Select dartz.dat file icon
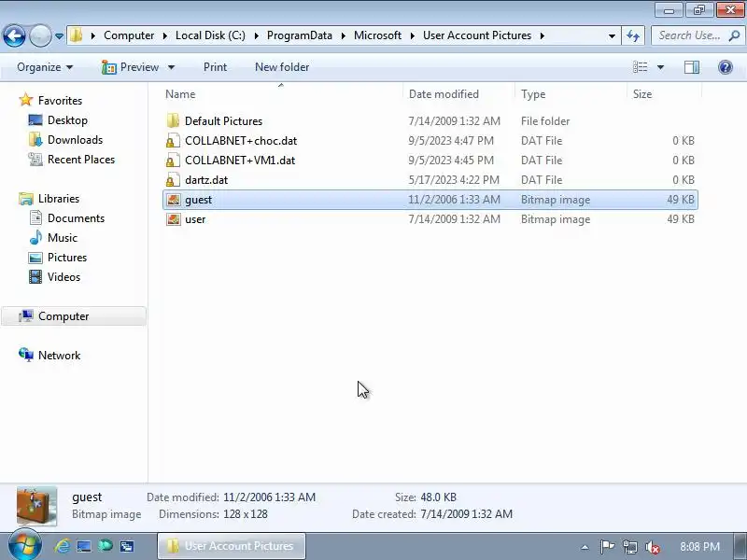 tap(173, 180)
